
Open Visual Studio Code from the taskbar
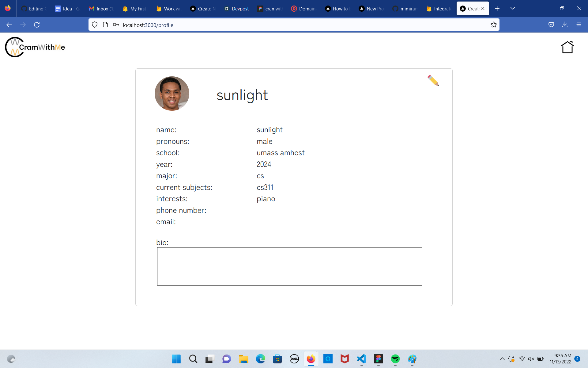click(361, 359)
